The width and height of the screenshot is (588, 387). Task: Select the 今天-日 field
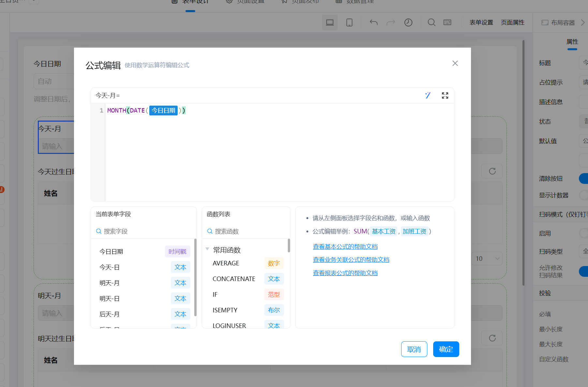click(x=144, y=267)
